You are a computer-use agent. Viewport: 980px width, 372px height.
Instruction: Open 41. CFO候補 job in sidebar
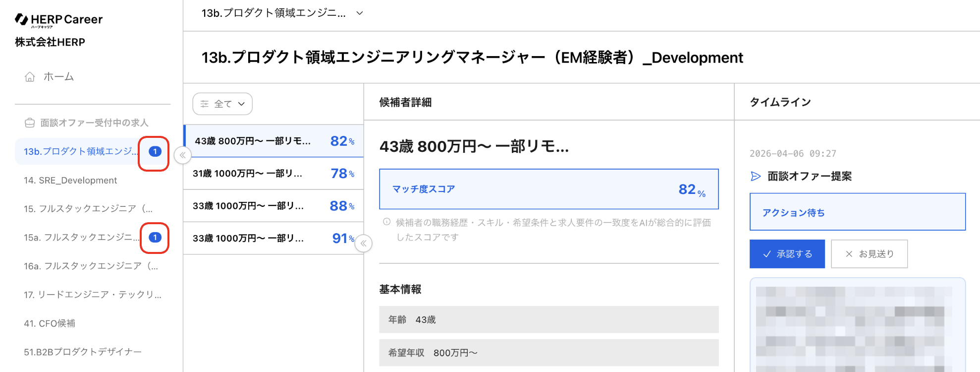(x=50, y=323)
